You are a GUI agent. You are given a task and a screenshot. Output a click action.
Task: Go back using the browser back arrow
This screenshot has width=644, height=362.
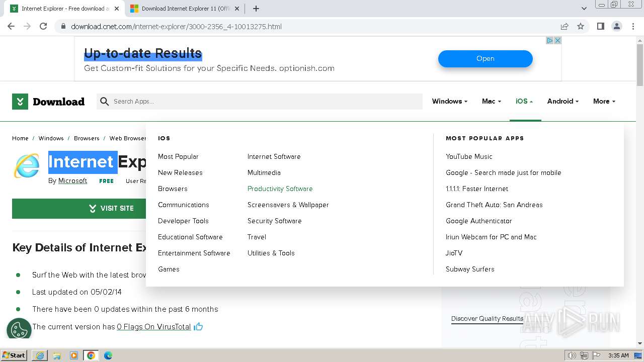pos(11,26)
